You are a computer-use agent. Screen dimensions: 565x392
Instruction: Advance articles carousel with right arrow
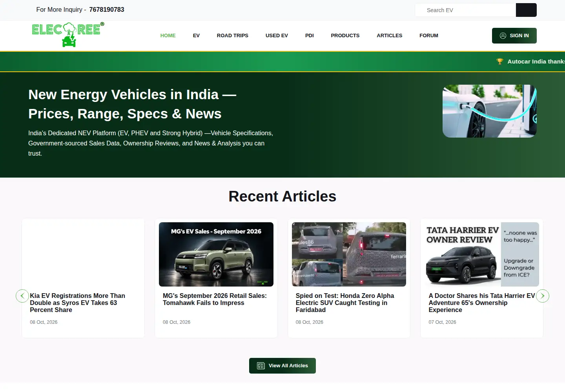point(543,296)
